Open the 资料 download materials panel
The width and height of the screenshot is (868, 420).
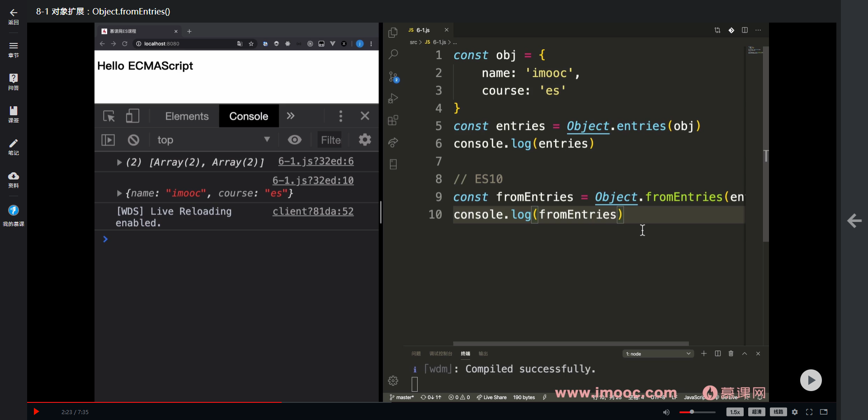[14, 176]
